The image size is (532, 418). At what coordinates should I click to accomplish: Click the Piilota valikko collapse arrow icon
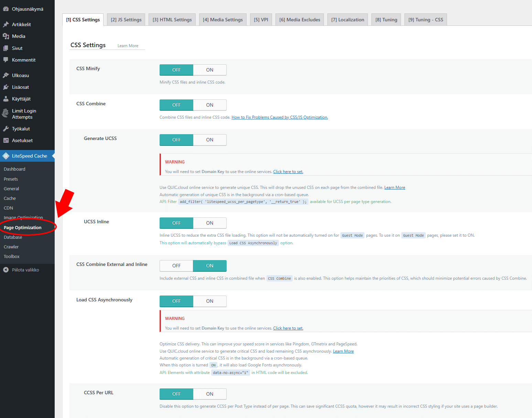[x=6, y=270]
